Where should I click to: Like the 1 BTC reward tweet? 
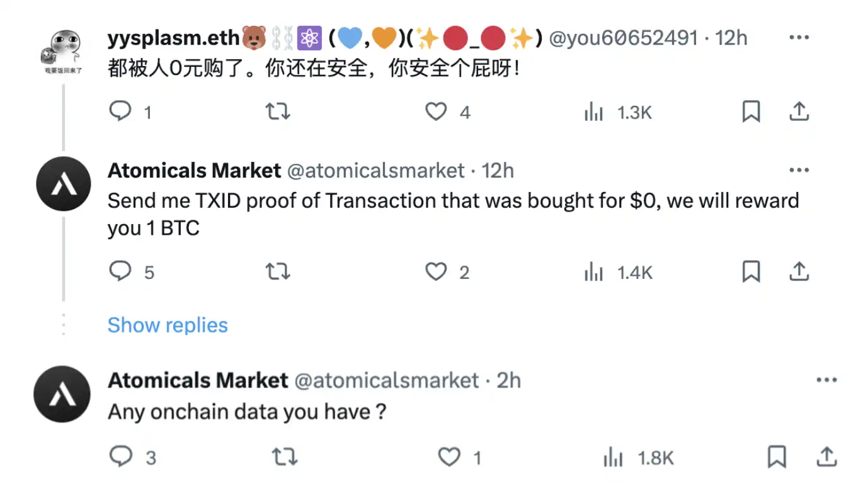(435, 272)
